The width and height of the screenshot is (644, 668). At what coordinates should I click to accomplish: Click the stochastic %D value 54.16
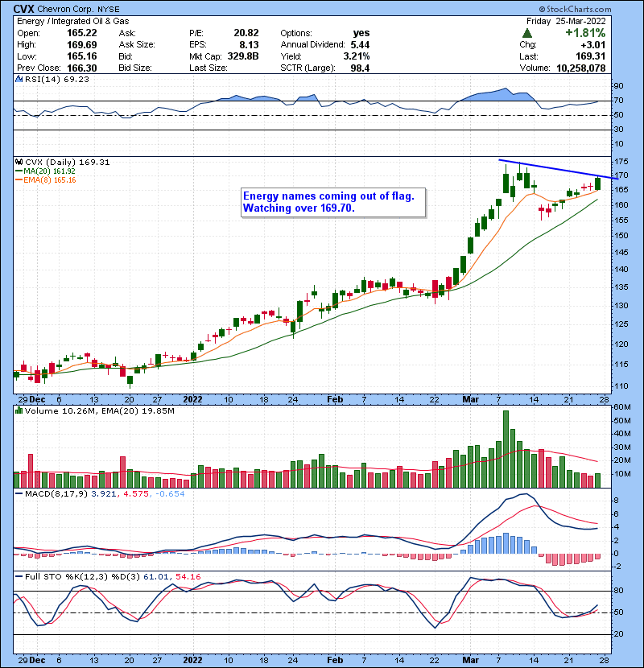(x=188, y=577)
